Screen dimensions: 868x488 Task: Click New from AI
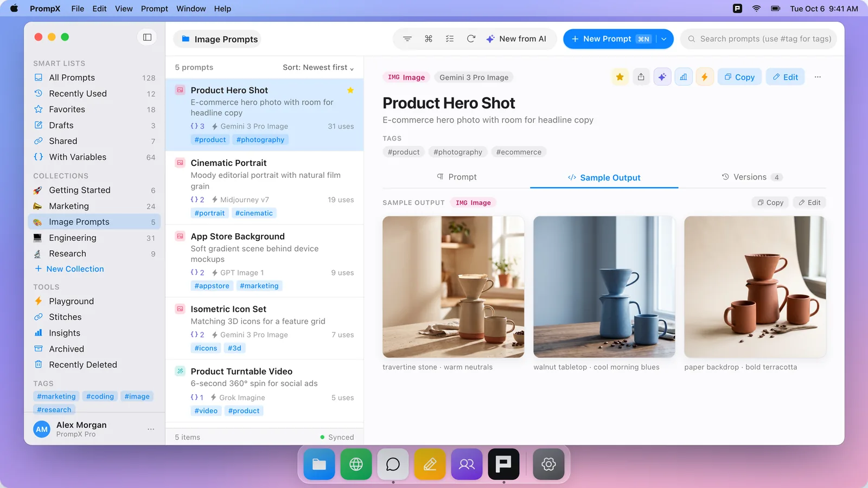pyautogui.click(x=516, y=39)
